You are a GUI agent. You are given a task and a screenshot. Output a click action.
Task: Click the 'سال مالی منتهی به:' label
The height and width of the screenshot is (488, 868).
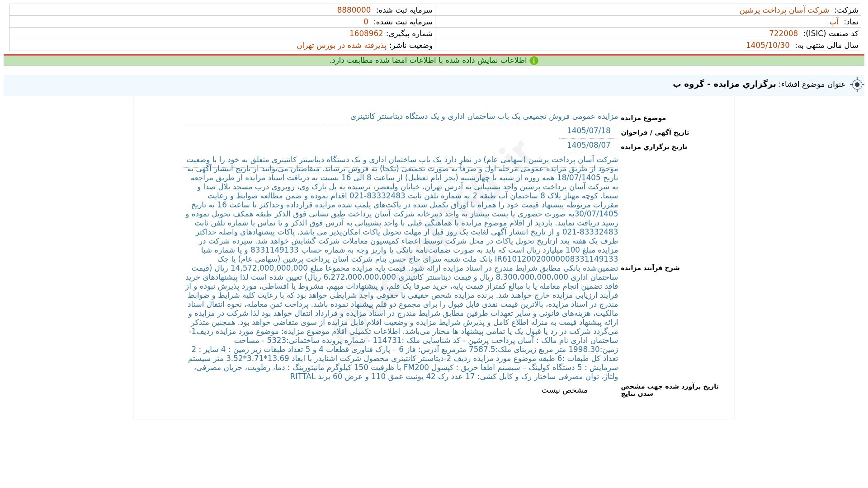[x=826, y=45]
